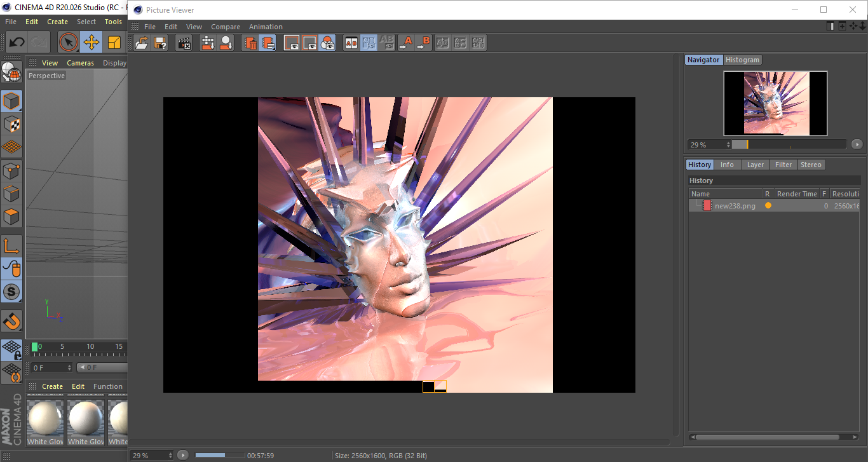This screenshot has width=868, height=462.
Task: Select the Live Selection tool
Action: [69, 43]
